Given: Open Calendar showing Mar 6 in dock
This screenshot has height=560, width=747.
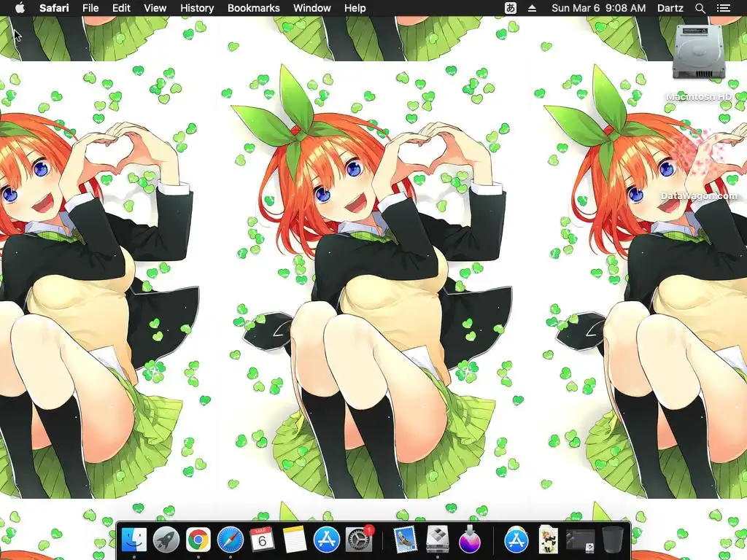Looking at the screenshot, I should point(262,540).
